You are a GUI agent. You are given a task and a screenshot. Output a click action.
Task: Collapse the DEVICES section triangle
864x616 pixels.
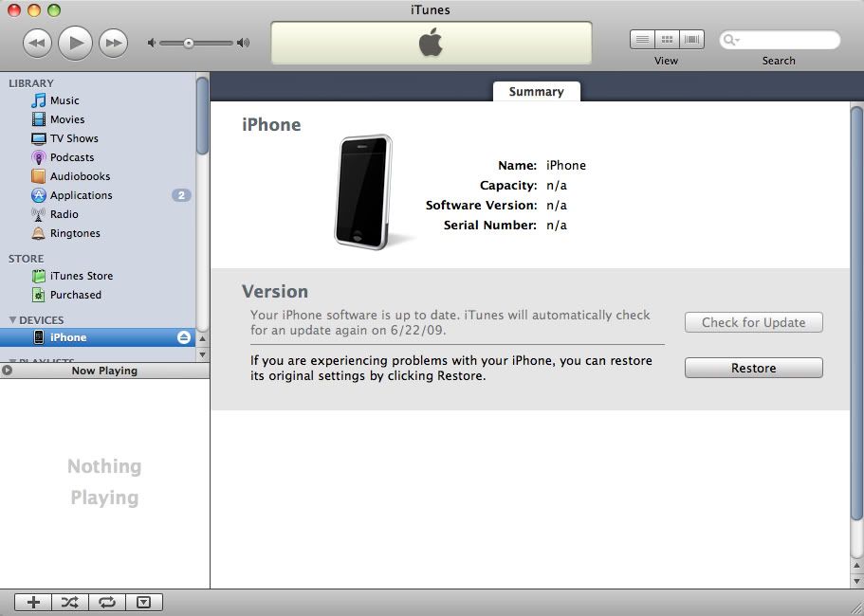coord(12,319)
